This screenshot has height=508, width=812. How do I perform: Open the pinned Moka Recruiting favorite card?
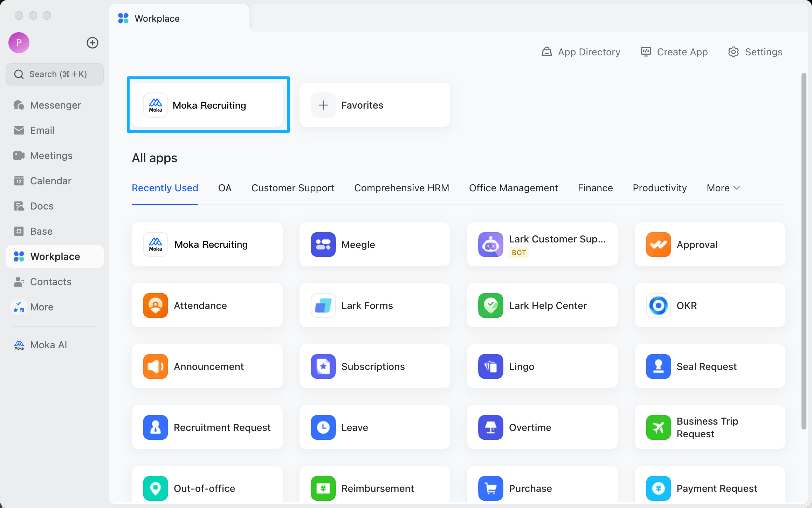point(207,105)
